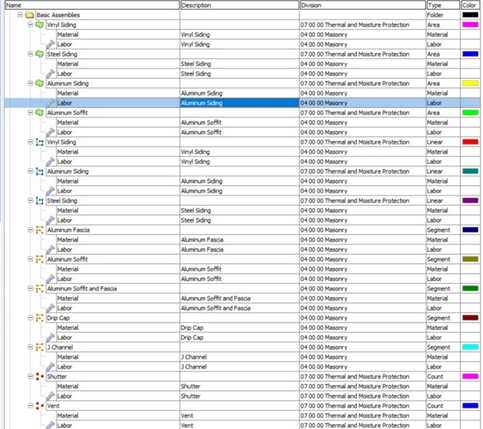Image resolution: width=483 pixels, height=429 pixels.
Task: Click the dark red color swatch for Drip Cap
Action: (470, 318)
